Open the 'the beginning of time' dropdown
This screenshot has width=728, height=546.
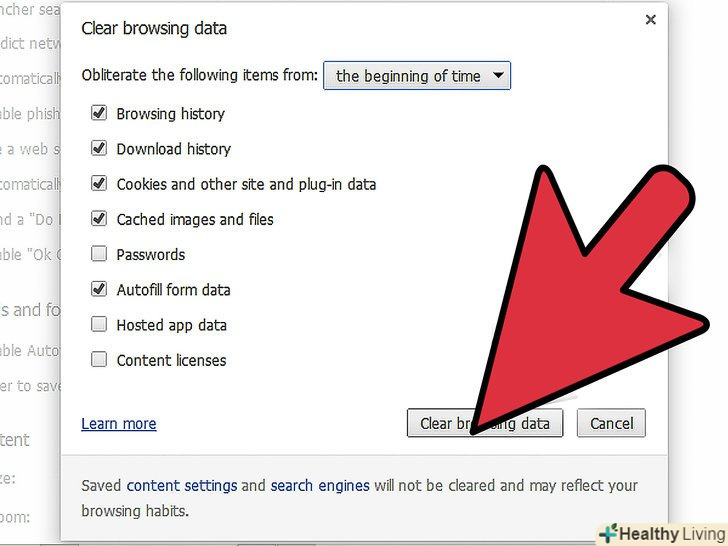416,76
